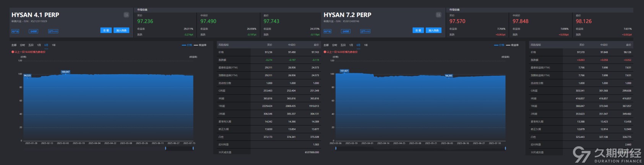Click the 94.285 low marker on HYSAN 7.2 chart

(449, 75)
